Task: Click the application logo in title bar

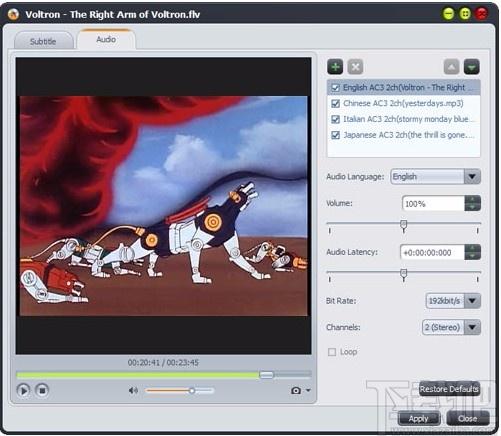Action: click(x=13, y=14)
